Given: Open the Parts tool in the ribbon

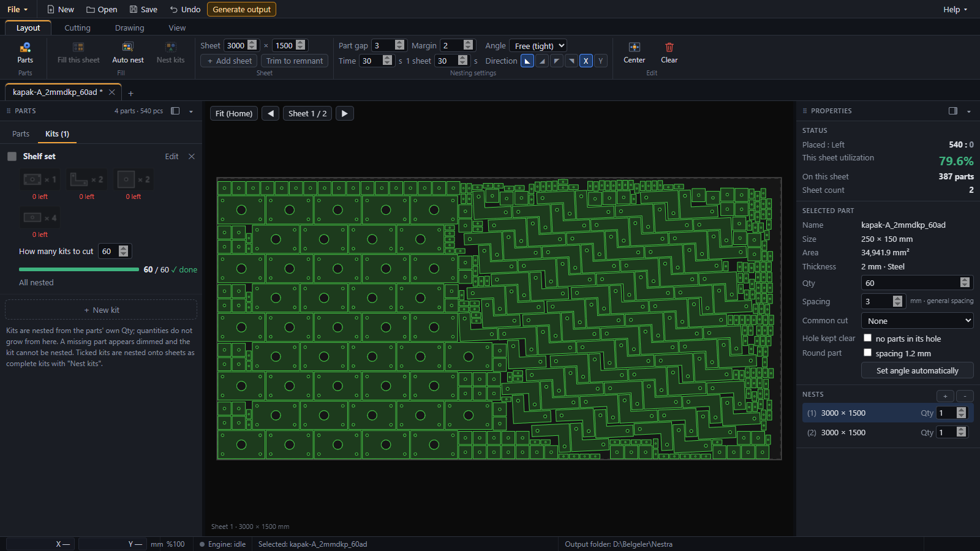Looking at the screenshot, I should (x=25, y=53).
